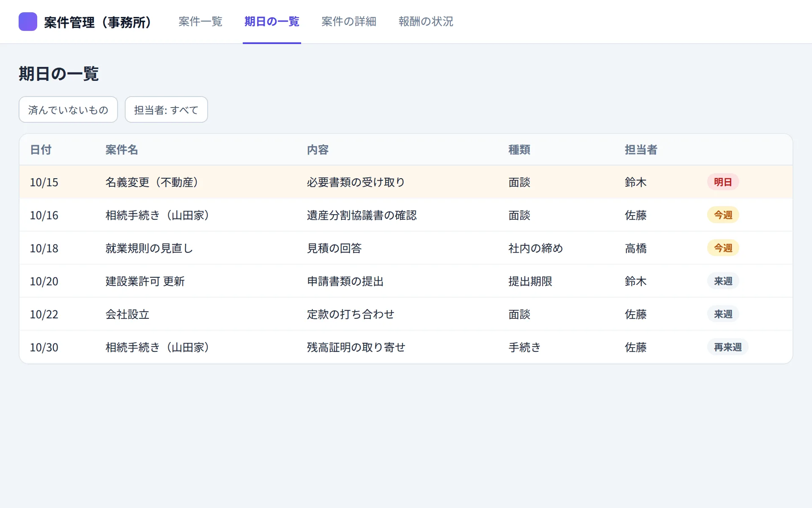Open the 済んでいないもの filter
This screenshot has width=812, height=508.
click(x=68, y=110)
